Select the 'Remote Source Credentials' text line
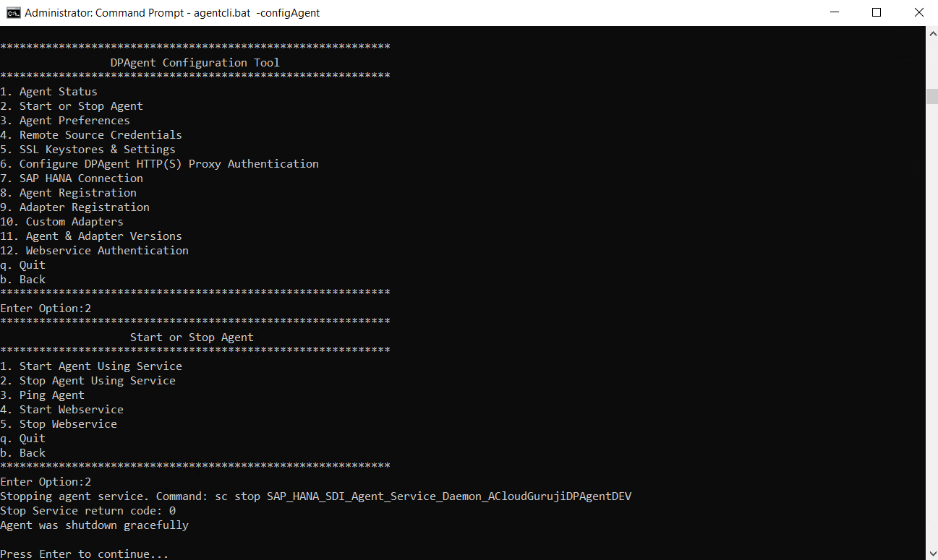The image size is (938, 560). 91,135
